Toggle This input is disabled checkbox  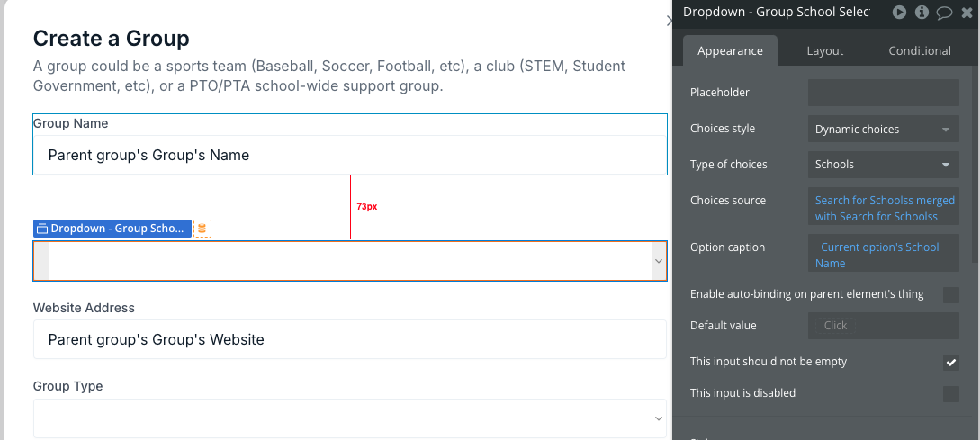pos(950,394)
